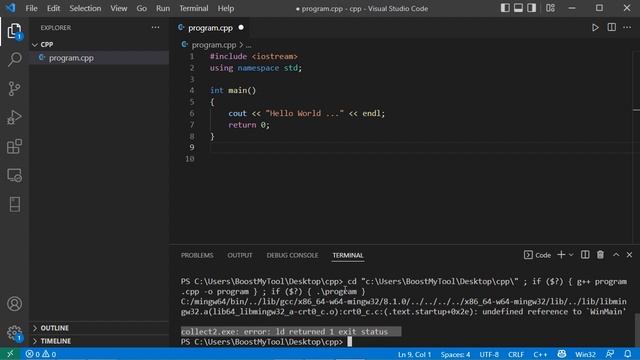Click the terminal scrollbar
Screen dimensions: 640x360
point(637,330)
